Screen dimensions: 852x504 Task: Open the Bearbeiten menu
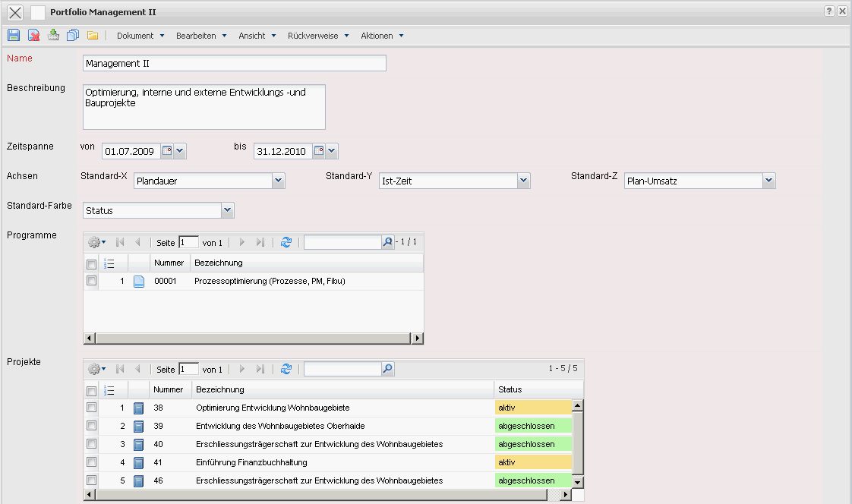pyautogui.click(x=201, y=36)
